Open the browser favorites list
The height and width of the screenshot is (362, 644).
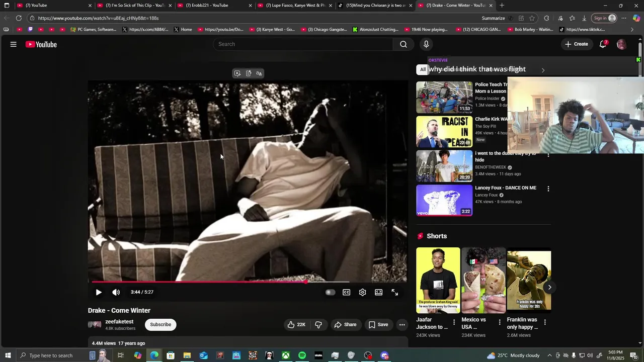(x=572, y=18)
